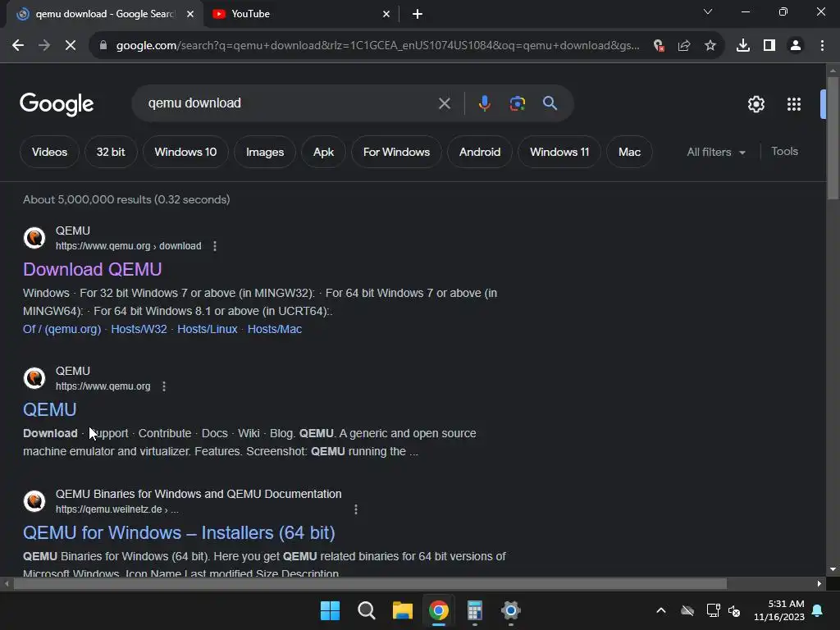840x630 pixels.
Task: Apply the 32 bit filter chip
Action: coord(111,152)
